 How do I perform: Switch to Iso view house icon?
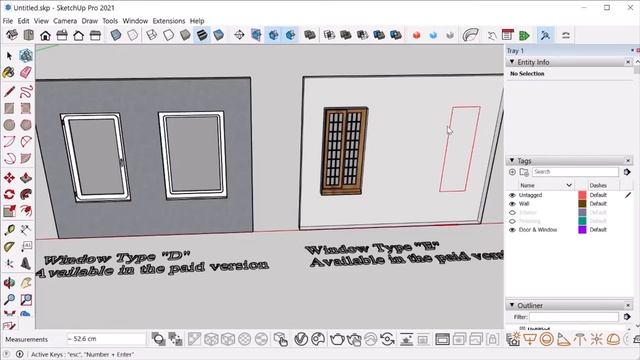pyautogui.click(x=12, y=35)
